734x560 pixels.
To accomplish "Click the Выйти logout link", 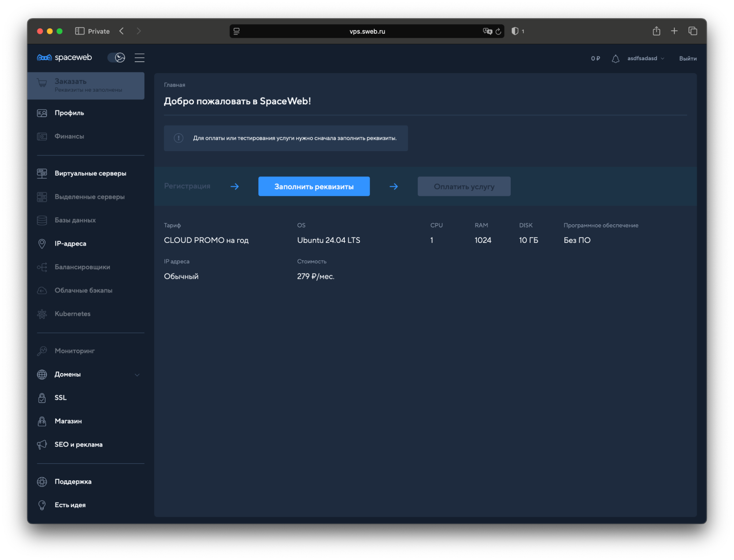I will (x=687, y=59).
